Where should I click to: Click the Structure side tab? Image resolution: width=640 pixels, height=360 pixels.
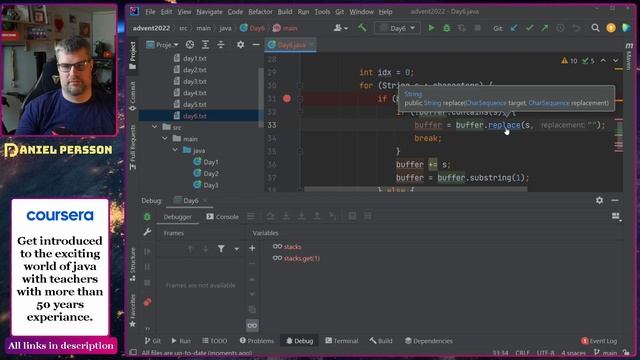(x=133, y=264)
